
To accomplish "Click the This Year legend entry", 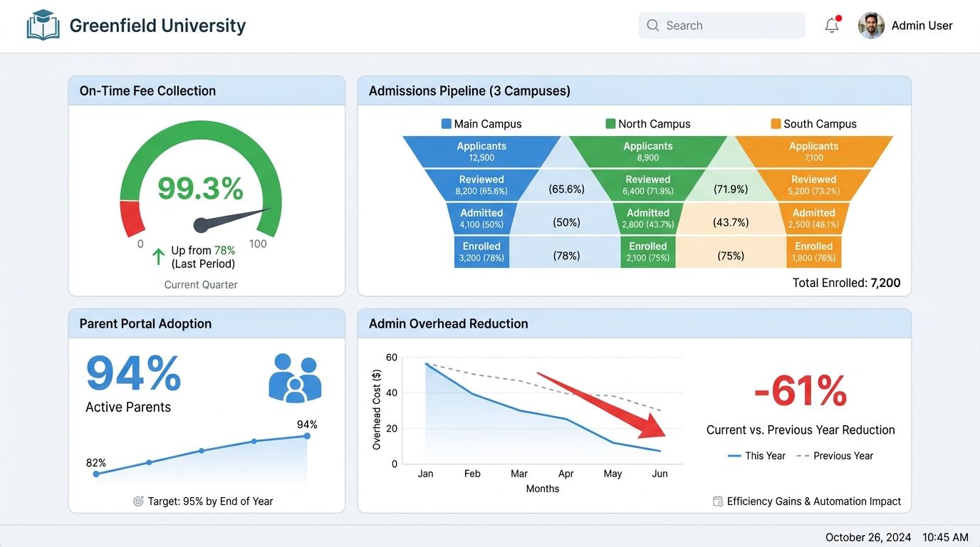I will click(x=756, y=456).
